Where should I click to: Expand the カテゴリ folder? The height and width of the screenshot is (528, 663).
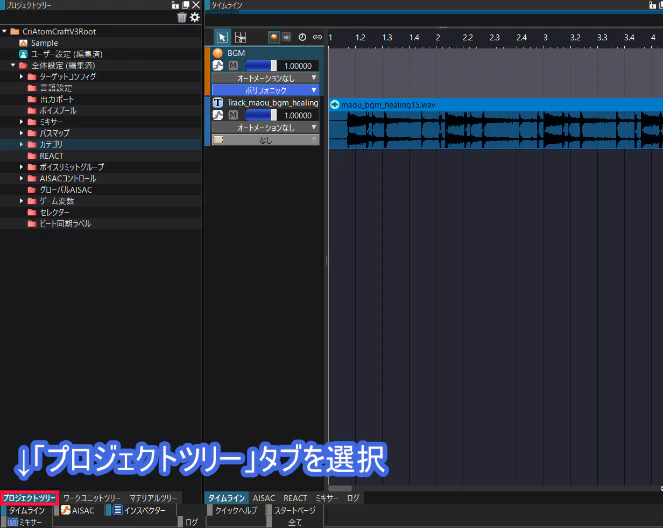[21, 144]
